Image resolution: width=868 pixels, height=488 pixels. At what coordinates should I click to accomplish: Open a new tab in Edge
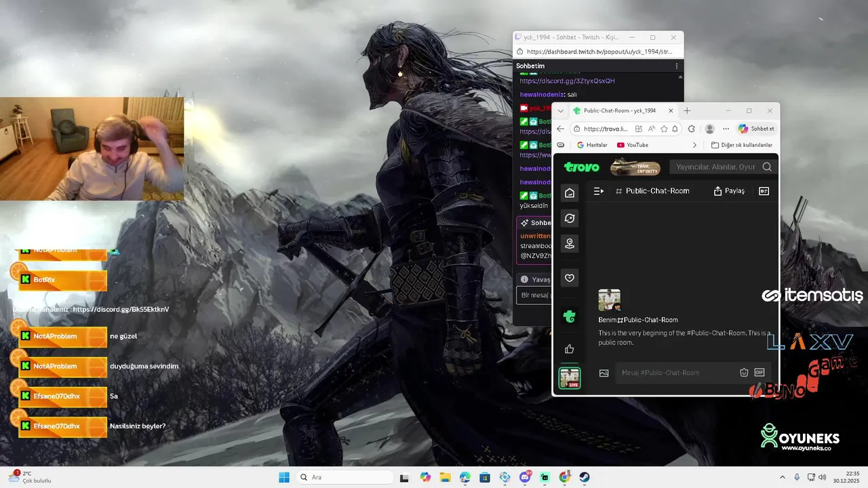(687, 110)
